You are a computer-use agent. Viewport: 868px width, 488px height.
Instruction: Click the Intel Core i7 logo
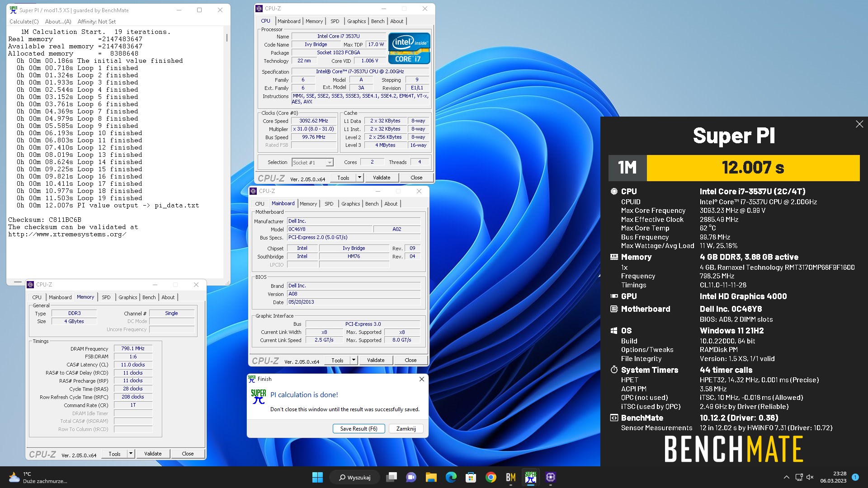click(409, 48)
